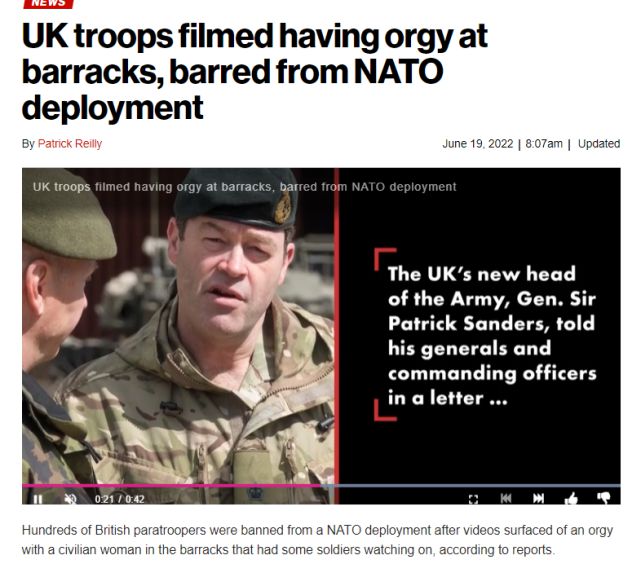Open author Patrick Reilly's page
The image size is (641, 564).
point(70,144)
